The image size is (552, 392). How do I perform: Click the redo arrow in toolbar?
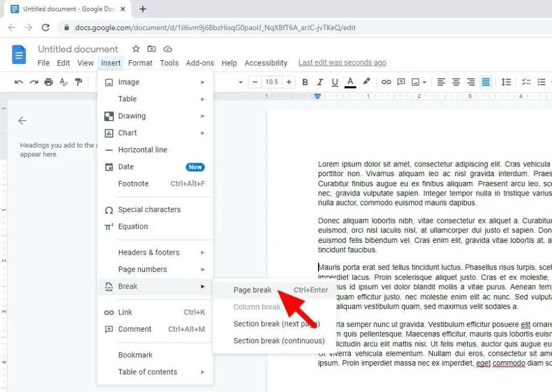tap(34, 82)
